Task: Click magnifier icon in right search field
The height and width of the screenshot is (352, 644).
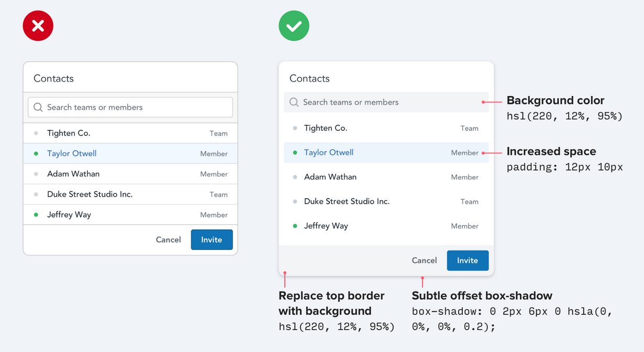Action: click(294, 102)
